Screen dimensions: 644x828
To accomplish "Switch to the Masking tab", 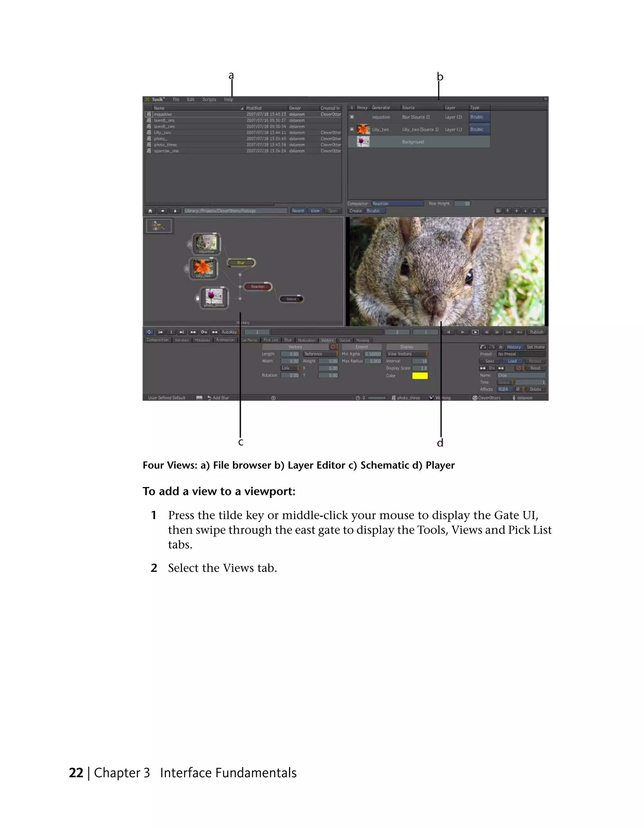I will pyautogui.click(x=363, y=341).
